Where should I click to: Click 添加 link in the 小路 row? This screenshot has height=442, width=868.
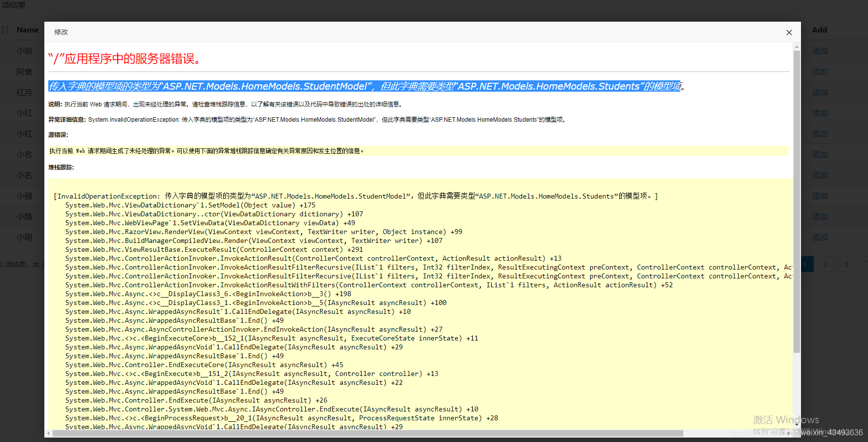(820, 217)
